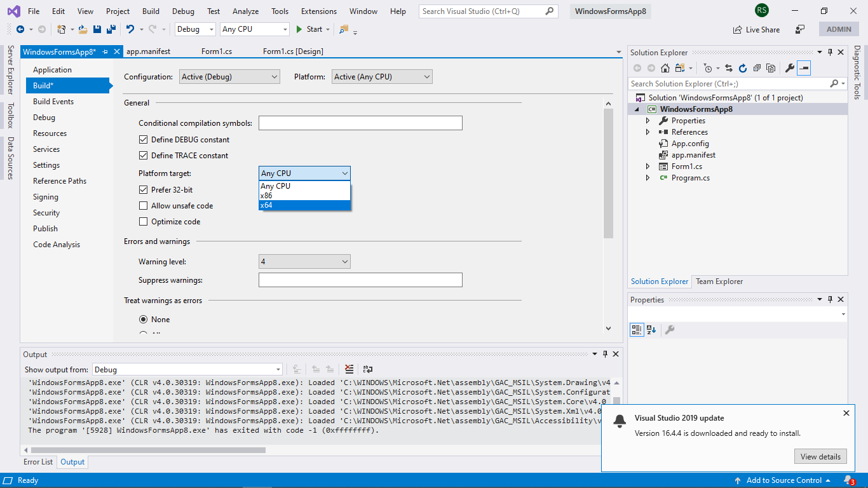The image size is (868, 488).
Task: Open the Debug menu
Action: pos(183,11)
